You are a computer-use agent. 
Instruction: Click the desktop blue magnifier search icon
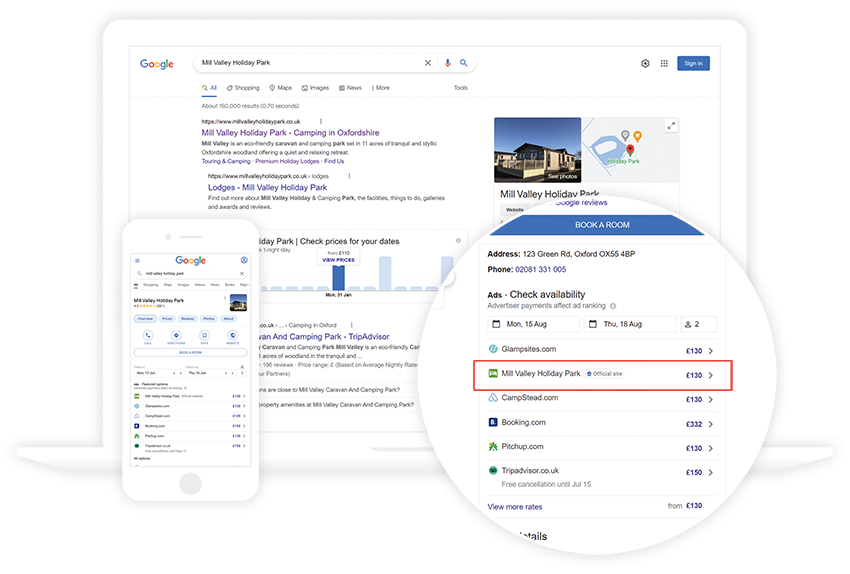pyautogui.click(x=463, y=63)
